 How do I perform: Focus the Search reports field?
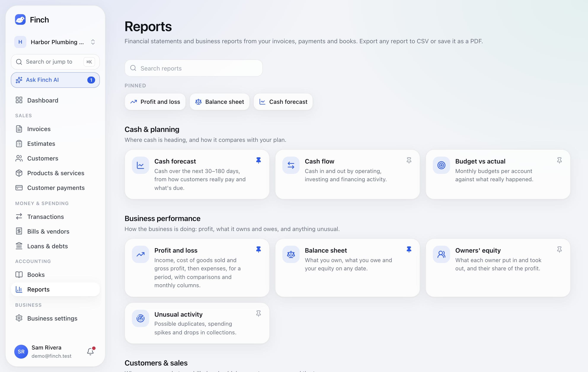coord(194,68)
